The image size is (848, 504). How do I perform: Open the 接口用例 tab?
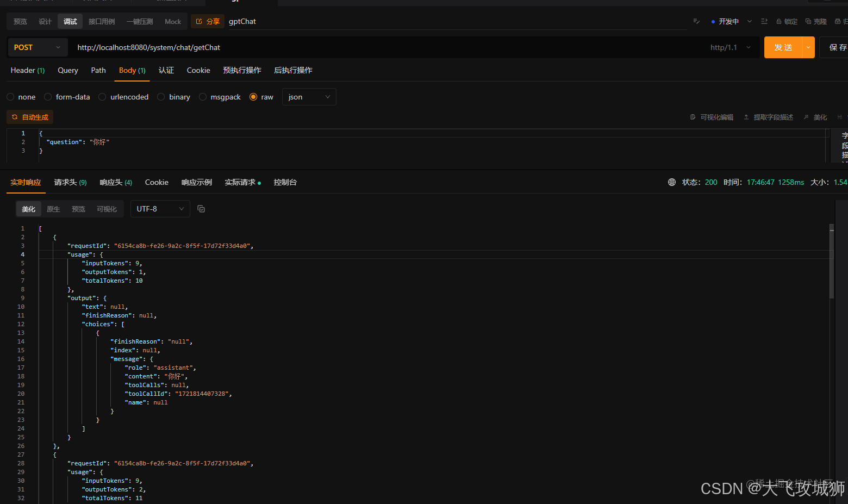(102, 21)
